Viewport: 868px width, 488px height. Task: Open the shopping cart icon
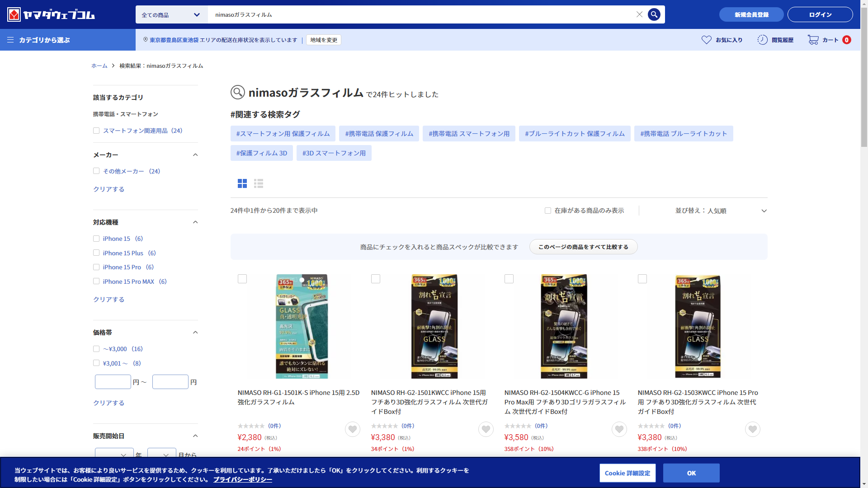[x=813, y=40]
